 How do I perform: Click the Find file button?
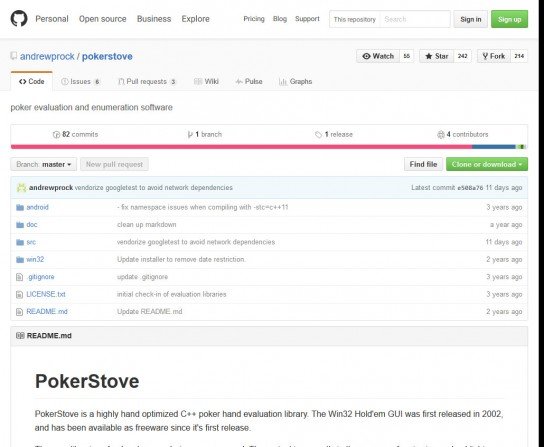(423, 164)
